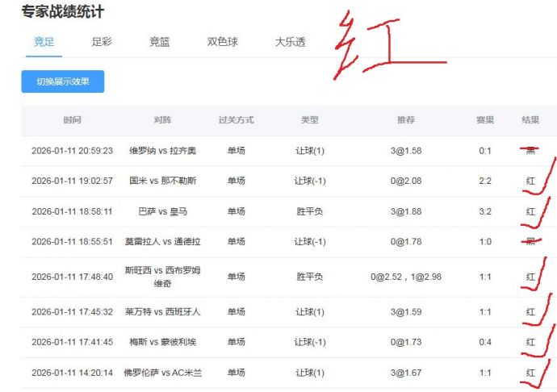Click the 佛罗伦萨 vs AC米兰 match

click(x=161, y=373)
